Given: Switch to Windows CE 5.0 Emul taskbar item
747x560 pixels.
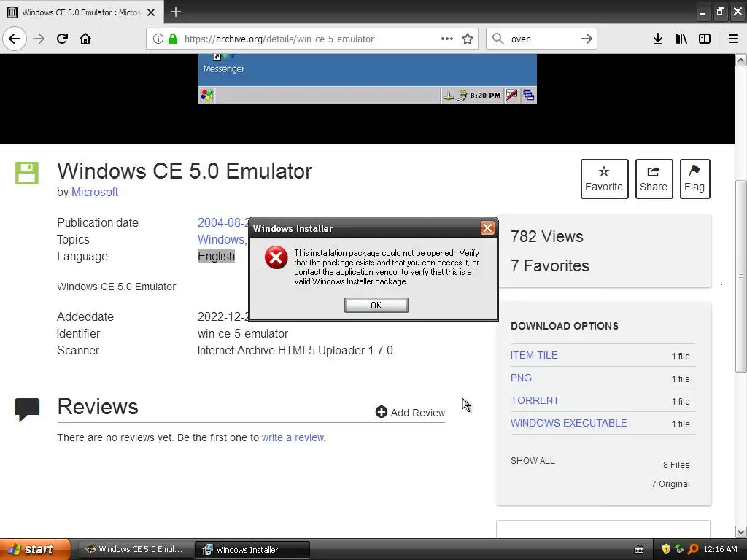Looking at the screenshot, I should click(135, 549).
